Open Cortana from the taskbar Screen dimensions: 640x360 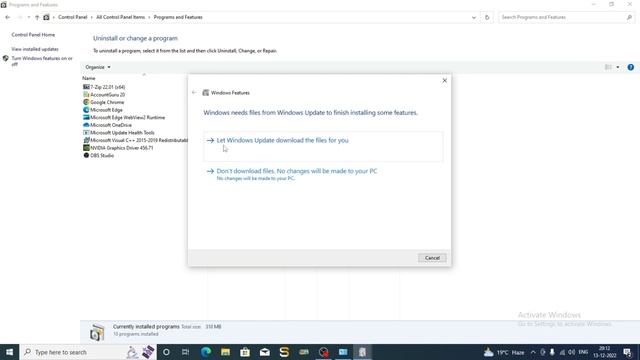point(166,352)
